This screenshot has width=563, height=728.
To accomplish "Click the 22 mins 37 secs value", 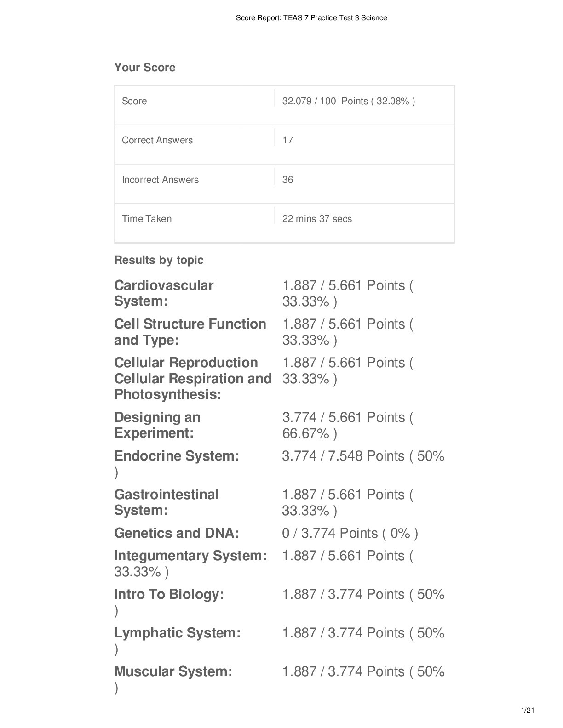I will tap(317, 219).
